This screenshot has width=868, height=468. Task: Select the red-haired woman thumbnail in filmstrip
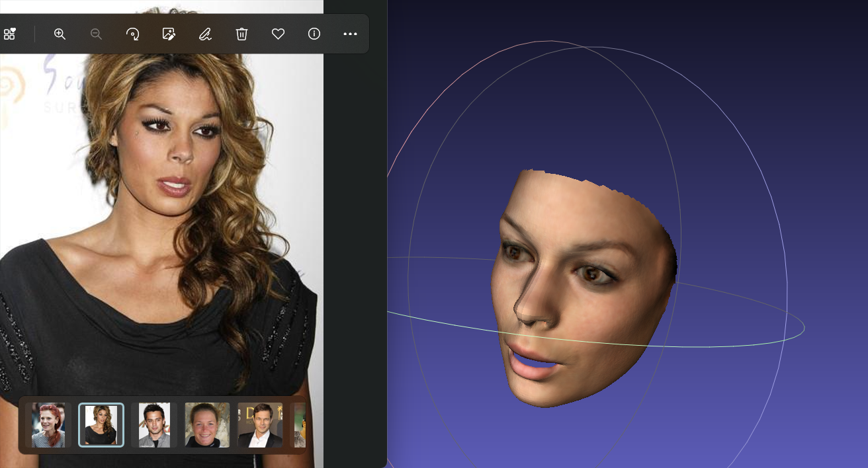point(48,425)
